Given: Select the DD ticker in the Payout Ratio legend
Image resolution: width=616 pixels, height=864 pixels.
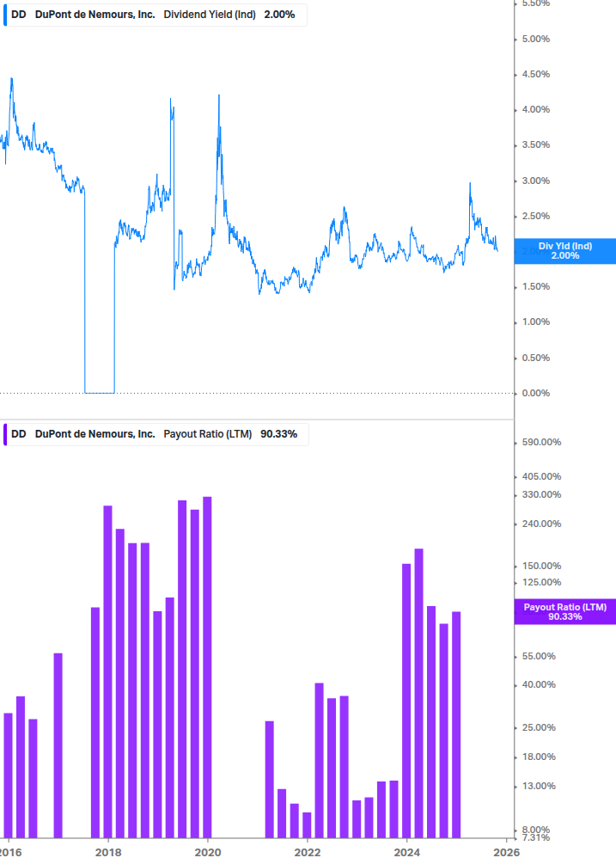Looking at the screenshot, I should (18, 434).
